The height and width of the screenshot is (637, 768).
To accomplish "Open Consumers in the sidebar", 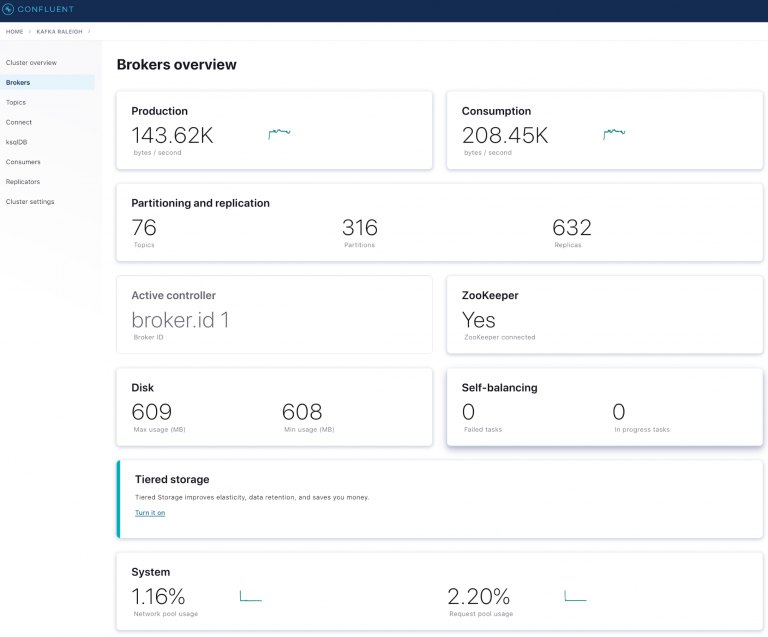I will click(x=23, y=162).
